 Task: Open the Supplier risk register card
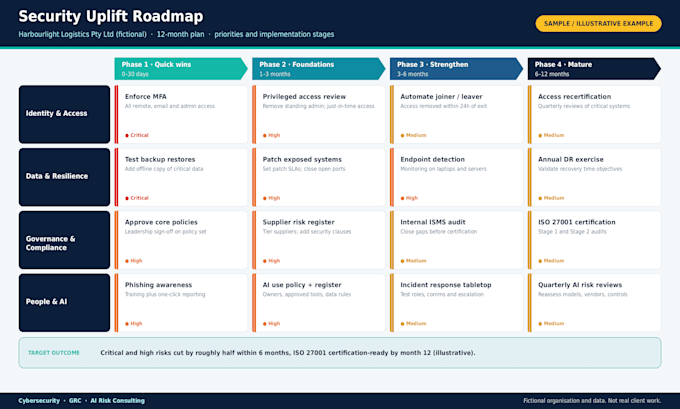point(319,240)
